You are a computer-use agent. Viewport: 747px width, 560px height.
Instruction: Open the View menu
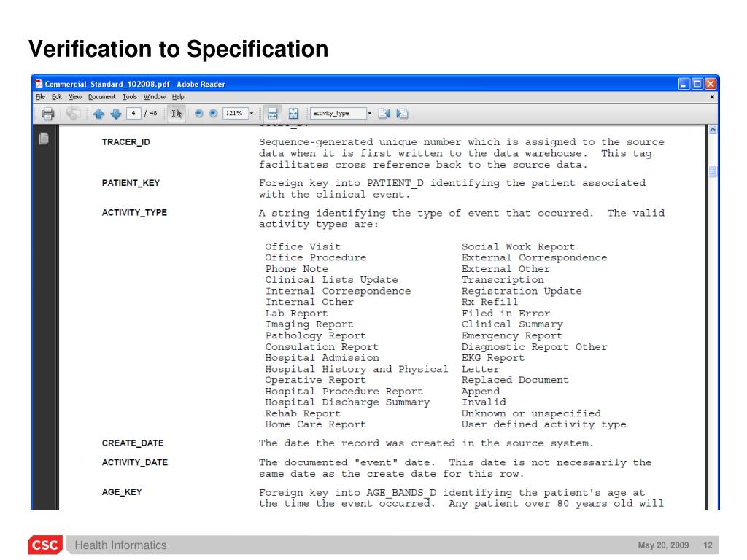pyautogui.click(x=75, y=97)
